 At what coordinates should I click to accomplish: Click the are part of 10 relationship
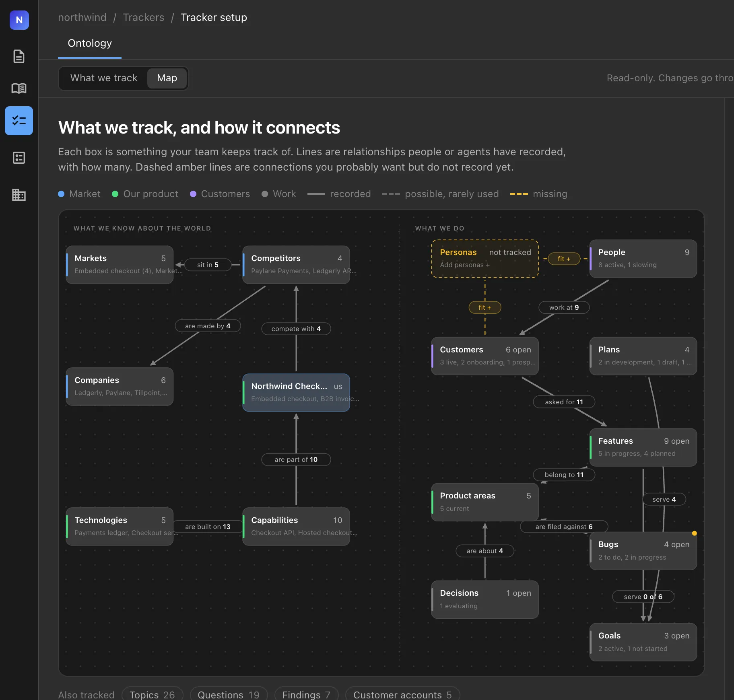pos(296,459)
